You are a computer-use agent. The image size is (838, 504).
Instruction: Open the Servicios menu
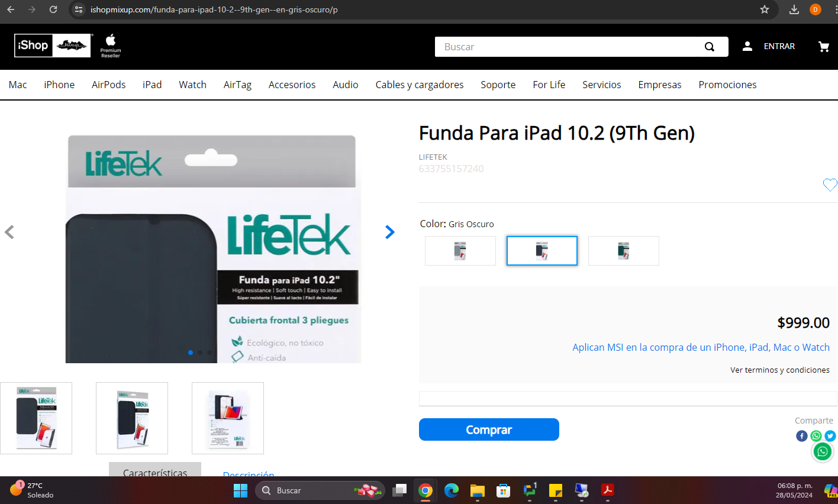602,85
